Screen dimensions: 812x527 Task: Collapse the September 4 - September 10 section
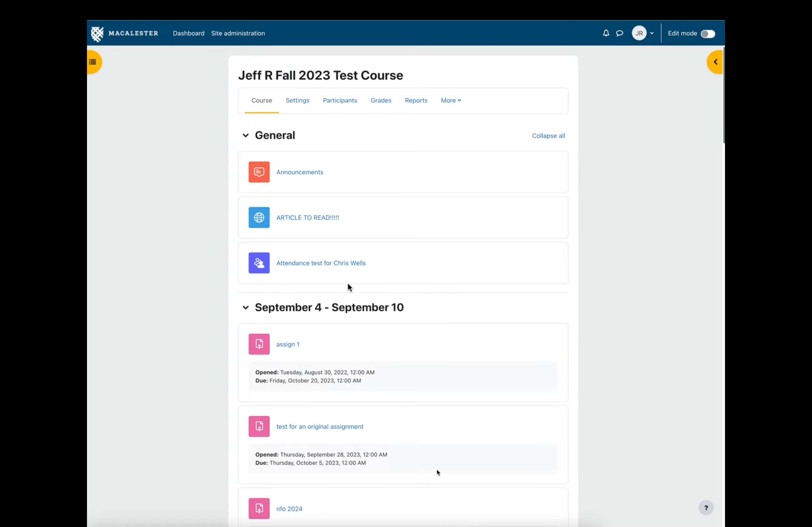245,308
